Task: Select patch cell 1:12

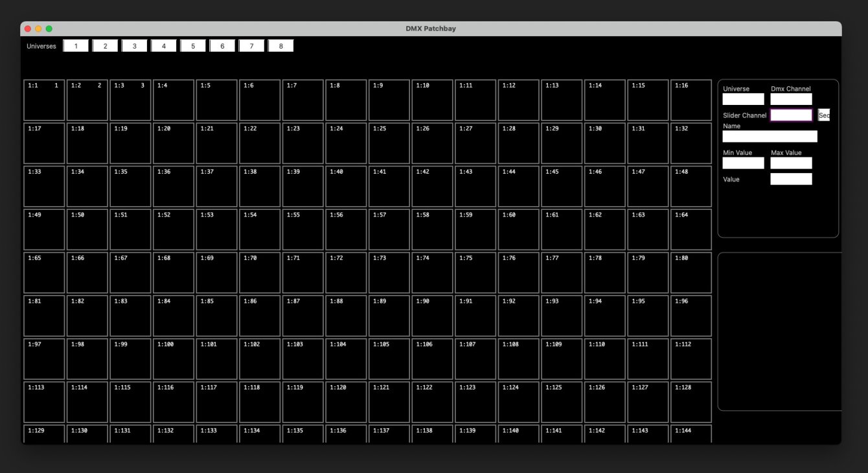Action: [518, 100]
